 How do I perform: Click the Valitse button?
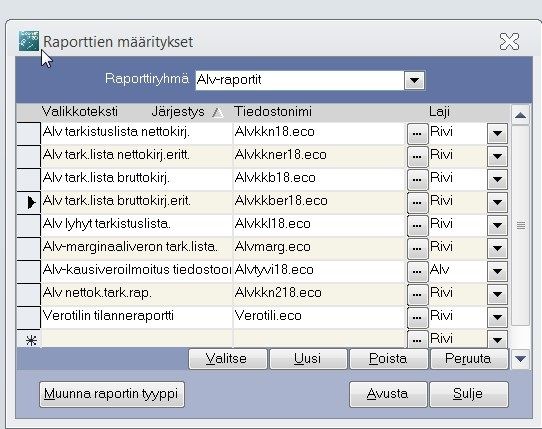227,359
